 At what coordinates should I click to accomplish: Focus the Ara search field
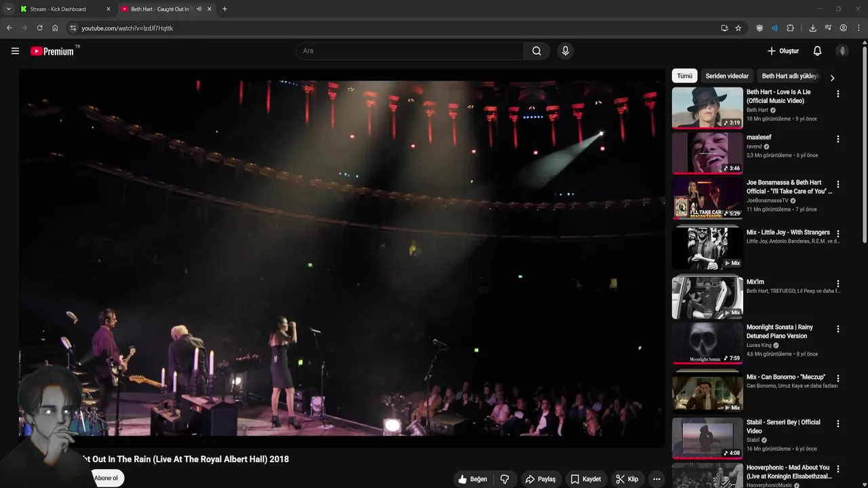pyautogui.click(x=410, y=51)
